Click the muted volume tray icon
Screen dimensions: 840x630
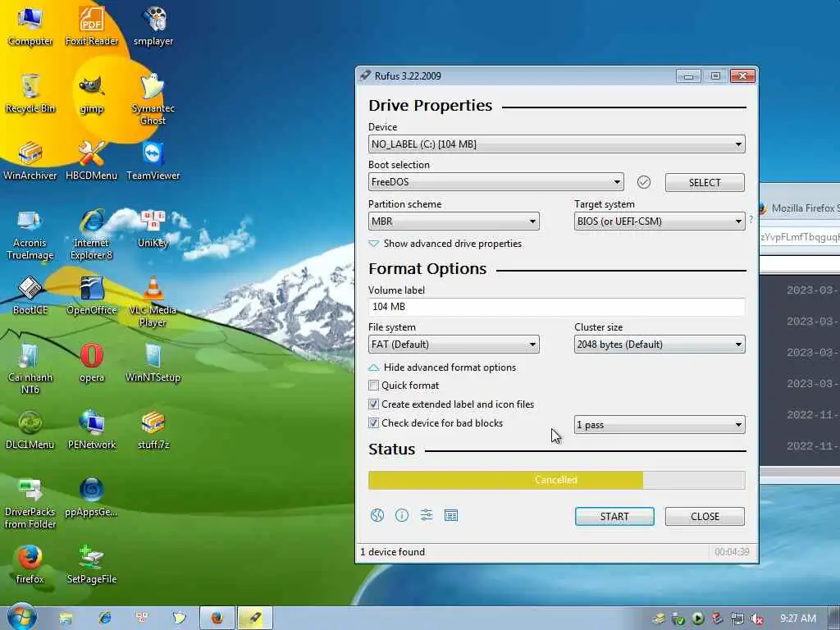point(757,619)
